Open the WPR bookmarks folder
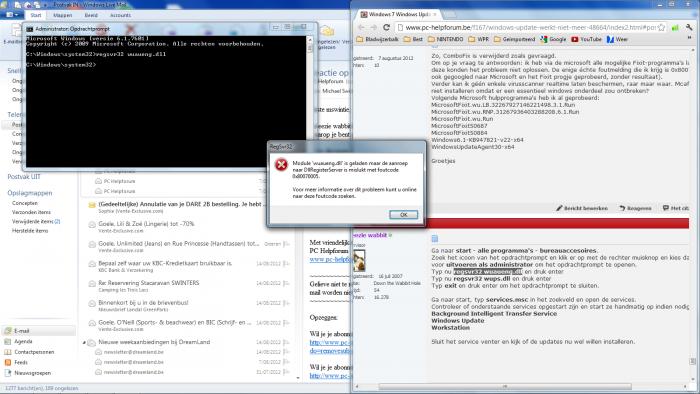This screenshot has height=394, width=700. (479, 39)
